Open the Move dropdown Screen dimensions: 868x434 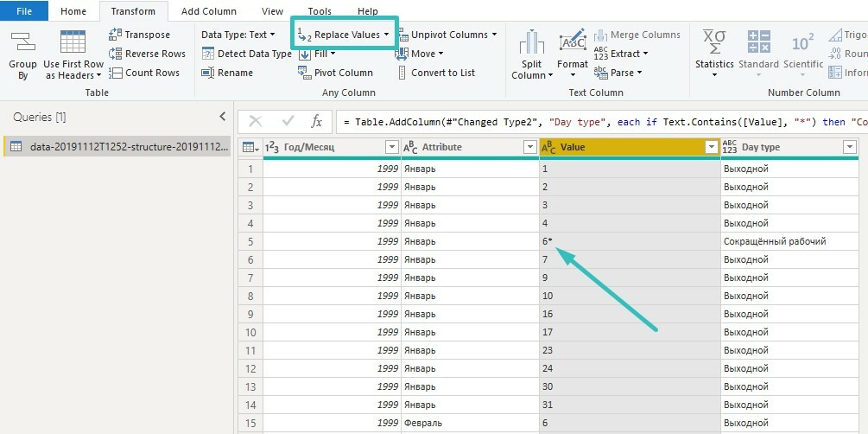(440, 54)
